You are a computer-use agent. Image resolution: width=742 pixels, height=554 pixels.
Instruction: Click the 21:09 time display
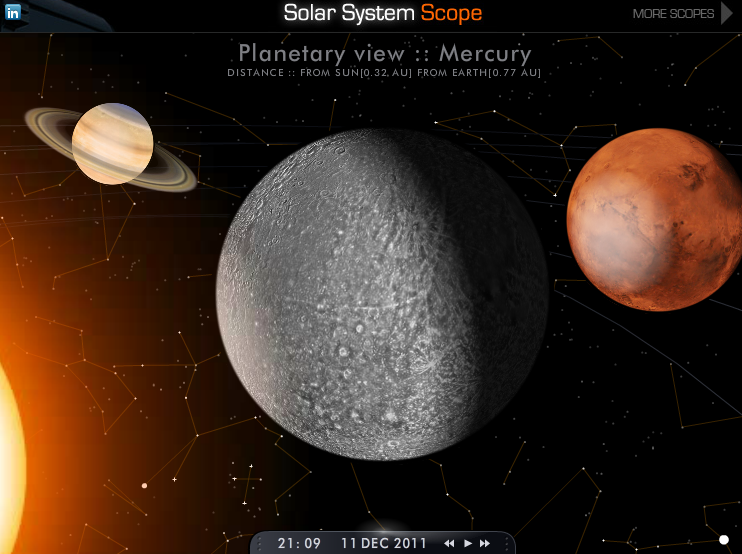[299, 544]
